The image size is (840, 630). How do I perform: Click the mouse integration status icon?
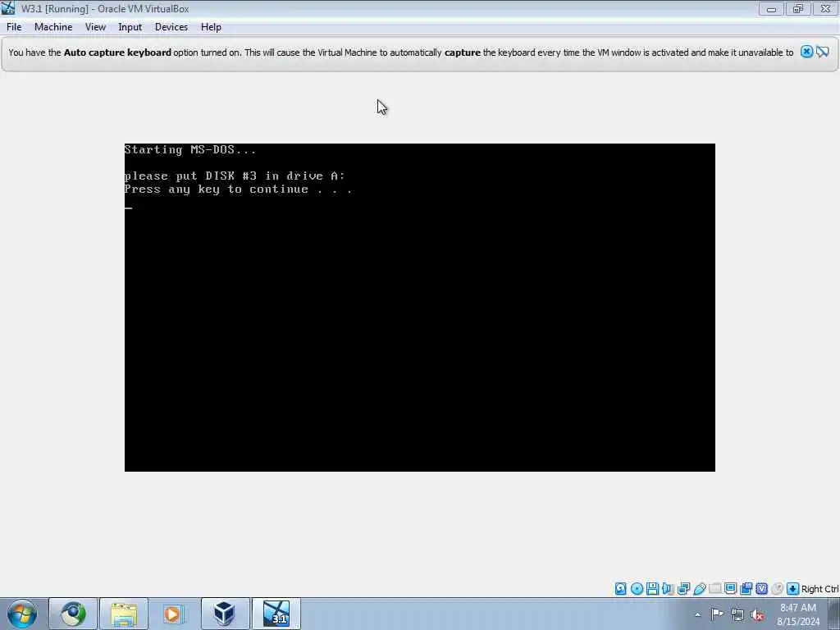pyautogui.click(x=778, y=589)
